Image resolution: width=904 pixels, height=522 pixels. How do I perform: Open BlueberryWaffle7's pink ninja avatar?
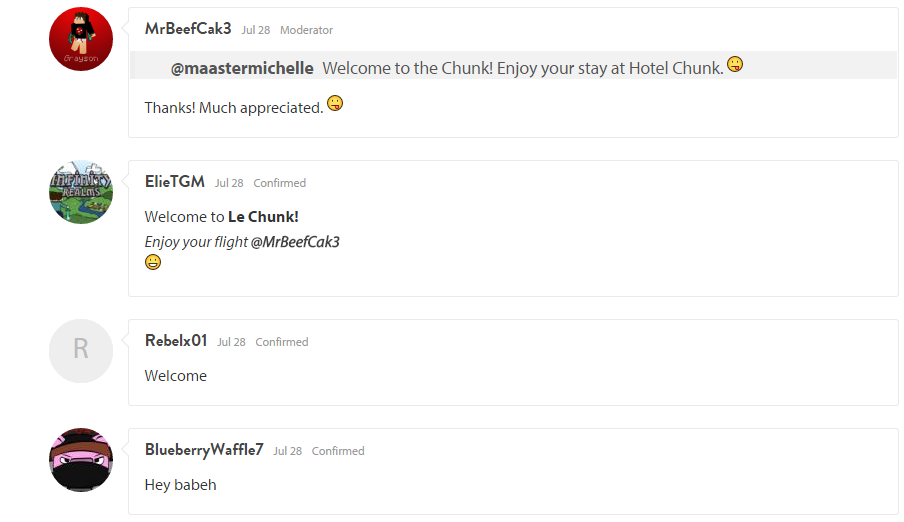click(81, 460)
